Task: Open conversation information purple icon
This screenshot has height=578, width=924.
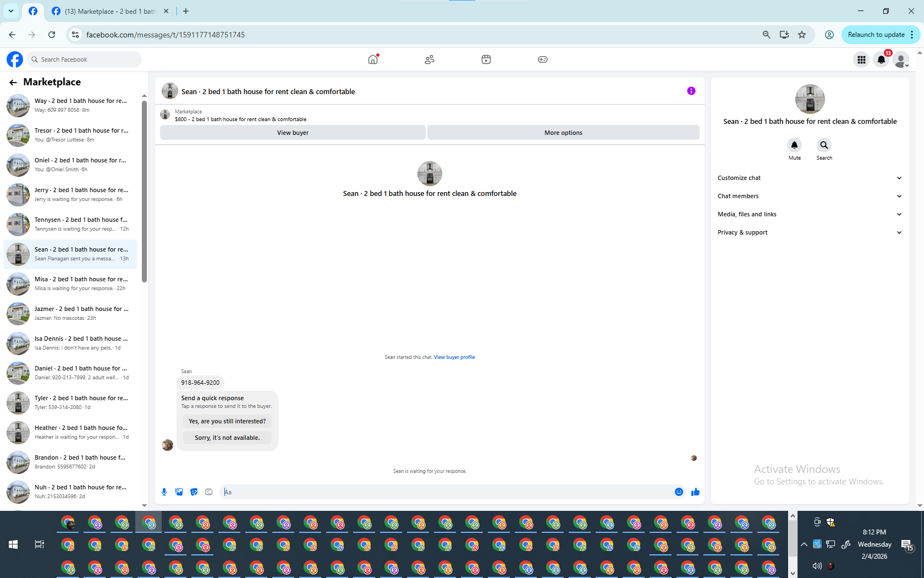Action: pyautogui.click(x=691, y=91)
